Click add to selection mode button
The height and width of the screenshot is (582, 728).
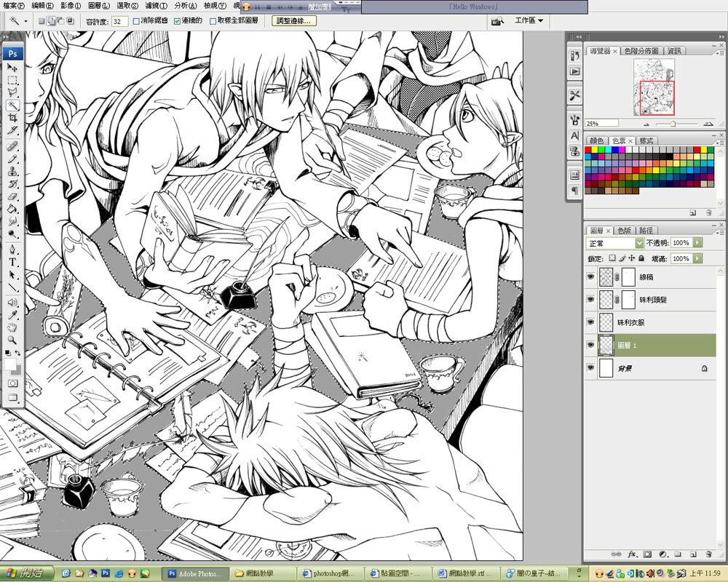51,21
